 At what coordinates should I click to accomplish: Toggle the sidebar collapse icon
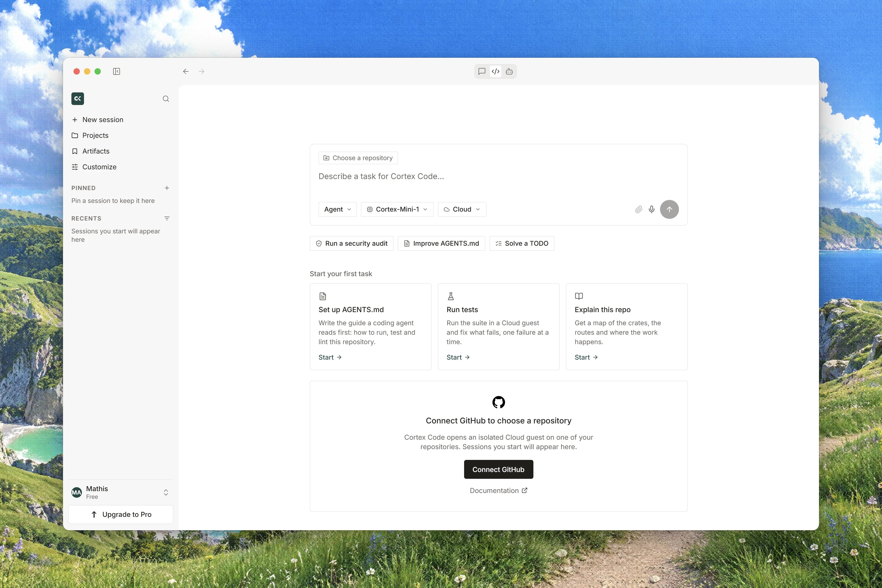[116, 71]
